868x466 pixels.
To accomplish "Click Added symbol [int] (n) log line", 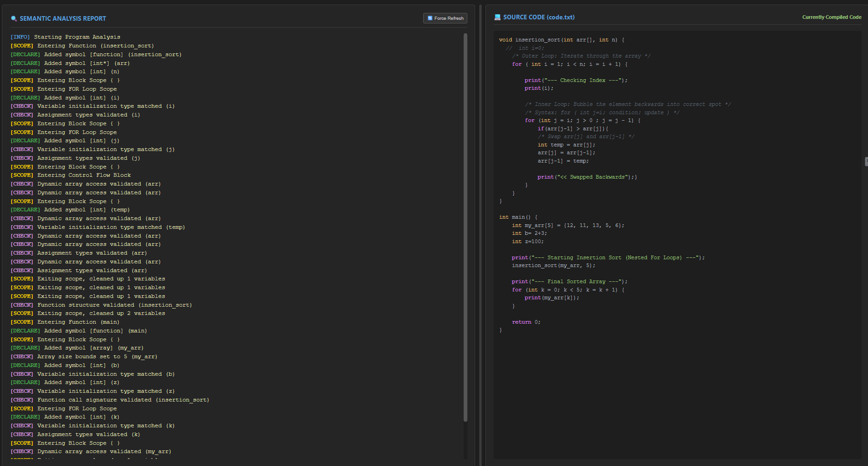I will [x=65, y=71].
